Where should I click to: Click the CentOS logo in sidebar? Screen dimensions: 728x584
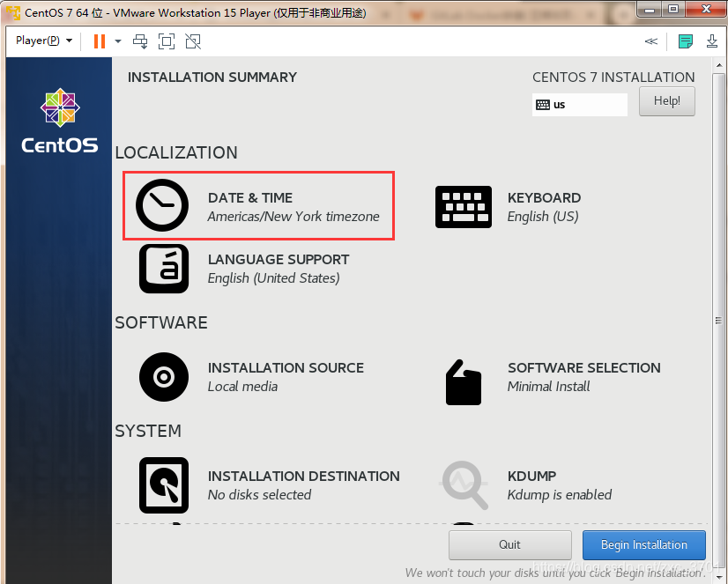tap(60, 121)
